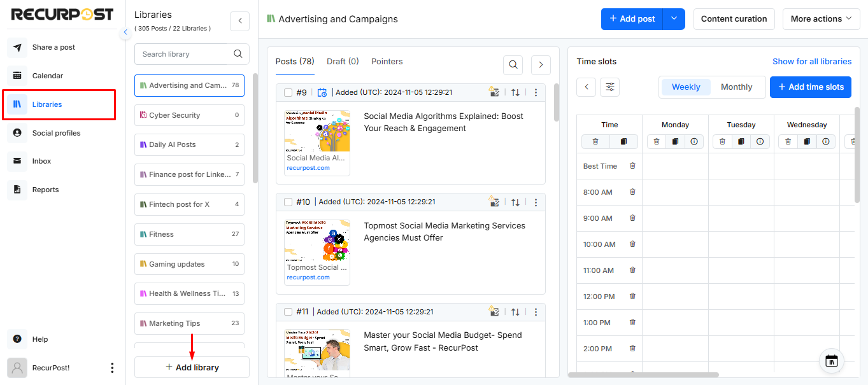The height and width of the screenshot is (385, 868).
Task: Select the checkbox for post #9
Action: (x=288, y=93)
